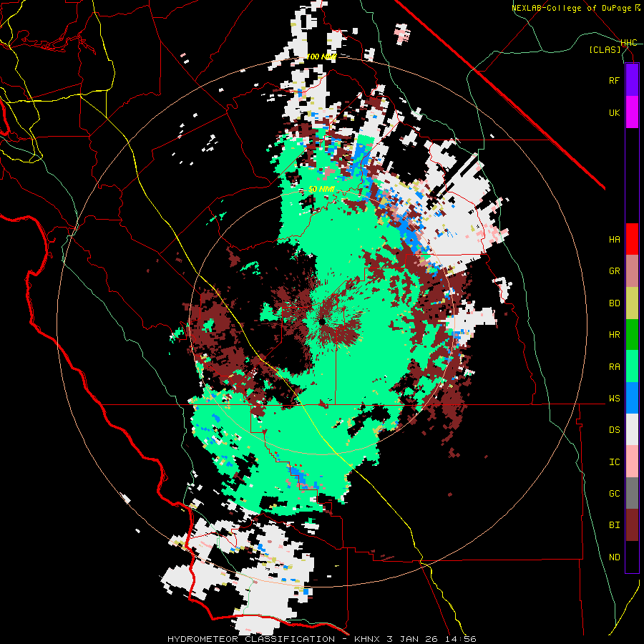This screenshot has width=644, height=644.
Task: Click the ND black legend swatch
Action: pos(632,557)
